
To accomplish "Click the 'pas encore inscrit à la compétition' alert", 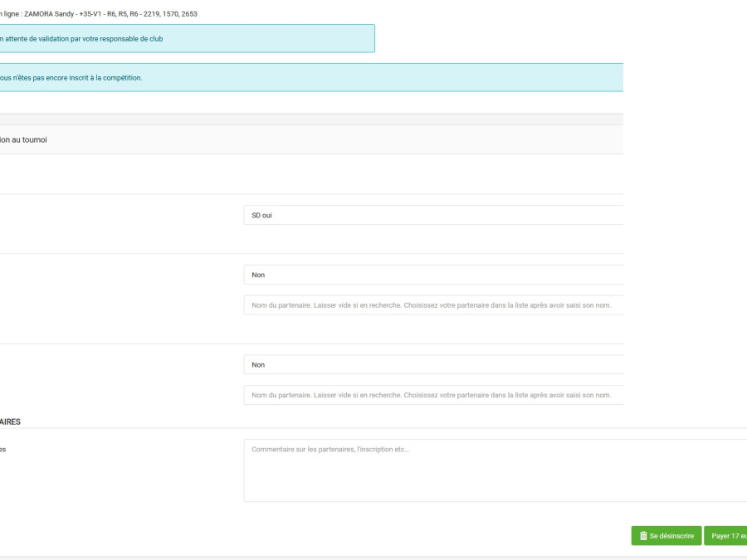I will pyautogui.click(x=311, y=78).
